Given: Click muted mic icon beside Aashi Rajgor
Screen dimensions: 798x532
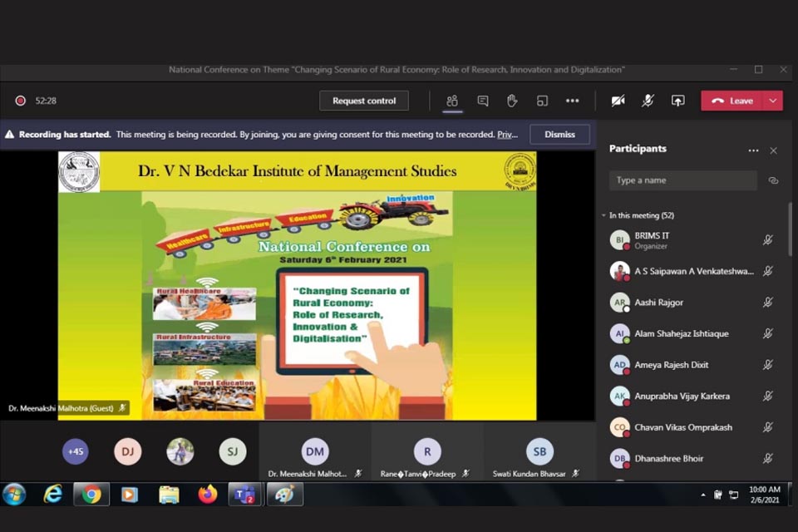Looking at the screenshot, I should pos(768,303).
